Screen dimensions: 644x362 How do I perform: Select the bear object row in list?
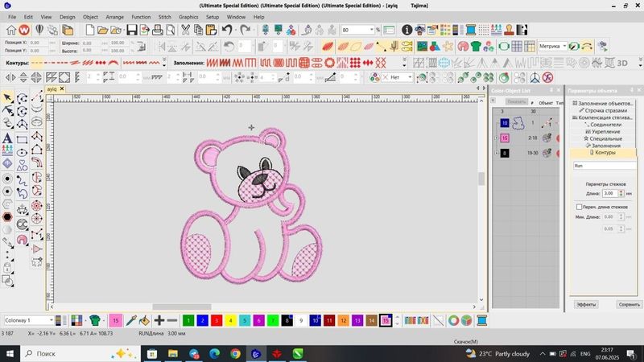coord(527,123)
